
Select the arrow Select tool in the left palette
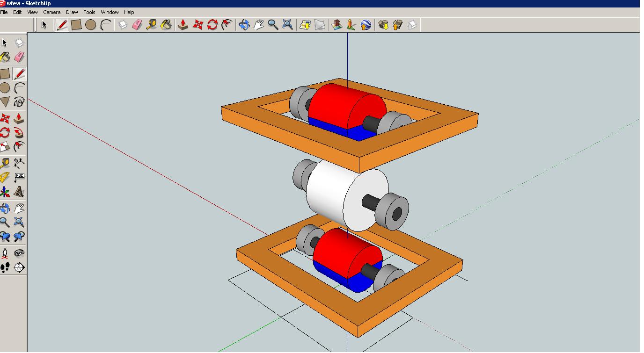point(5,43)
